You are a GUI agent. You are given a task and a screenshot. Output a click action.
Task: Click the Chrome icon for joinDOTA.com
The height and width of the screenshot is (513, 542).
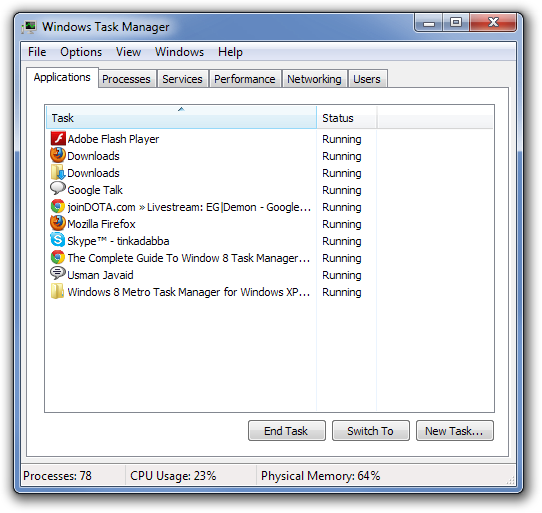pyautogui.click(x=58, y=207)
